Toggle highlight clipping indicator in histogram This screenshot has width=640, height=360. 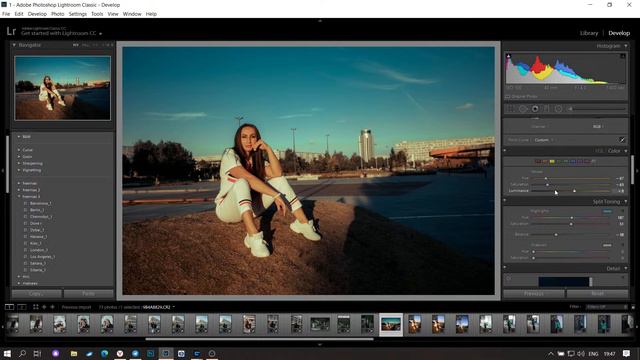pos(623,56)
